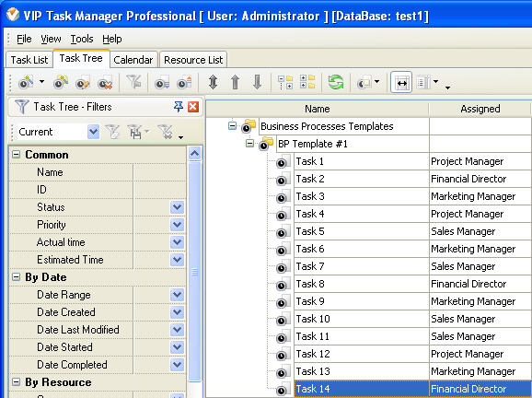Collapse the Business Processes Templates node
The width and height of the screenshot is (532, 398).
pos(232,125)
